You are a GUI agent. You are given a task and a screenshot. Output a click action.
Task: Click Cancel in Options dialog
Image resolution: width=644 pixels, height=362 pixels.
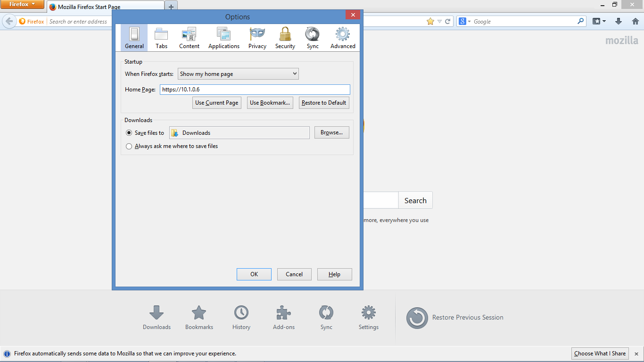pyautogui.click(x=294, y=274)
